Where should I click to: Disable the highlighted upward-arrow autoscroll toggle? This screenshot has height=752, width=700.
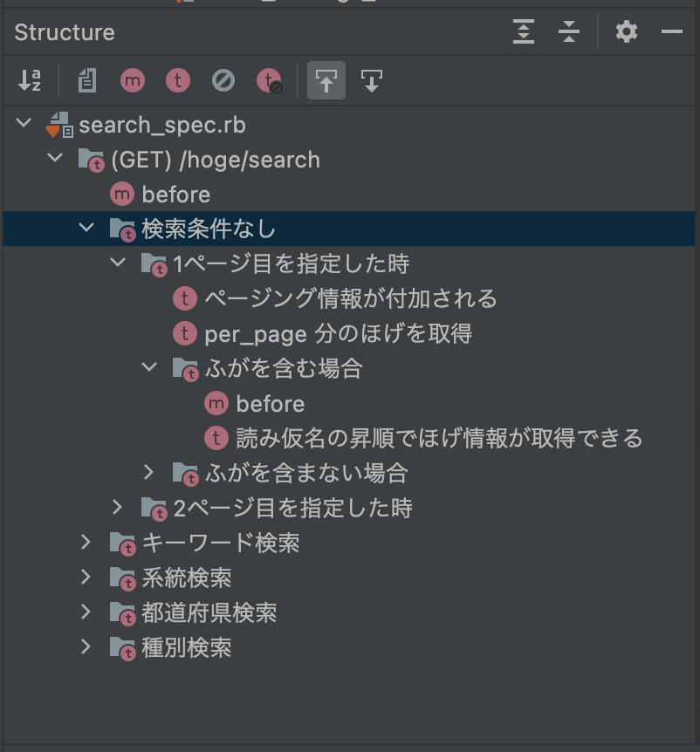[x=326, y=80]
